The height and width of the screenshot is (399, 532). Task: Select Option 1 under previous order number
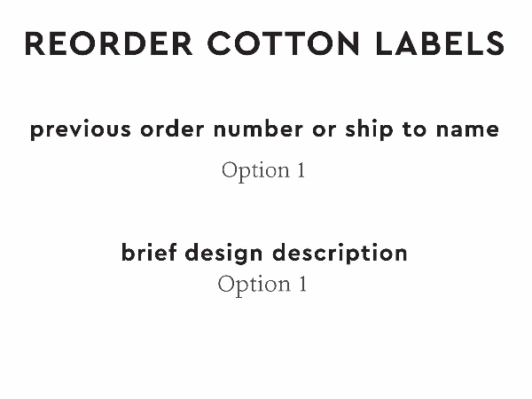pyautogui.click(x=263, y=170)
